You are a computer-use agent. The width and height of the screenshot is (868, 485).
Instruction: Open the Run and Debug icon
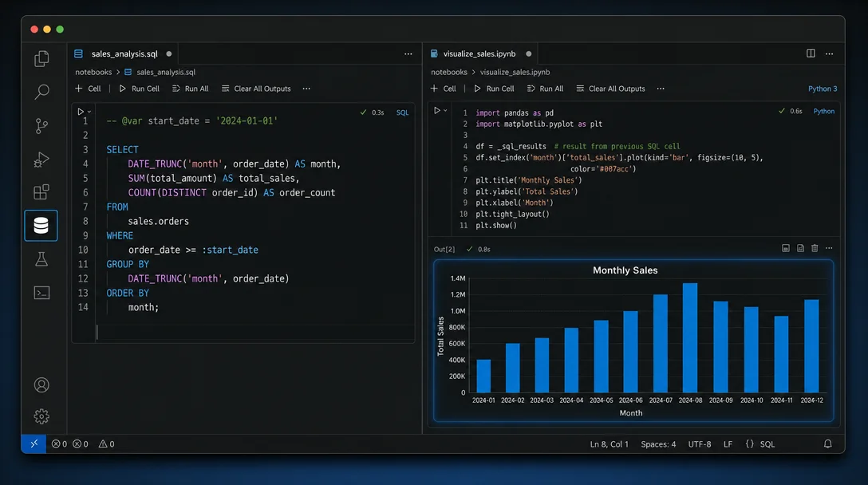click(41, 160)
